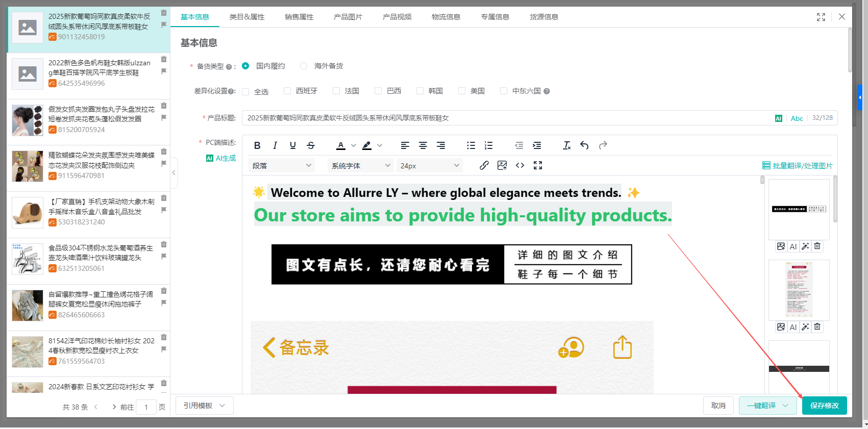Click the 保存修改 button
Viewport: 868px width, 429px height.
click(x=825, y=406)
